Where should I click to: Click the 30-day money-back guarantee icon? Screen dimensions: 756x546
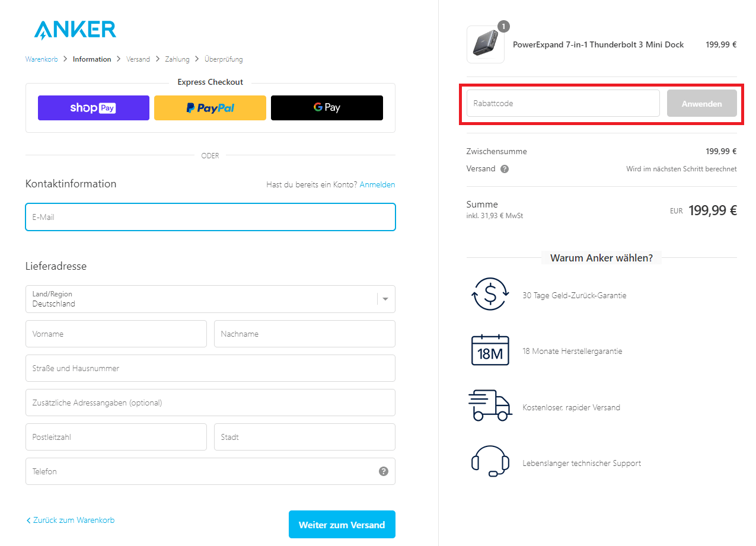coord(490,294)
